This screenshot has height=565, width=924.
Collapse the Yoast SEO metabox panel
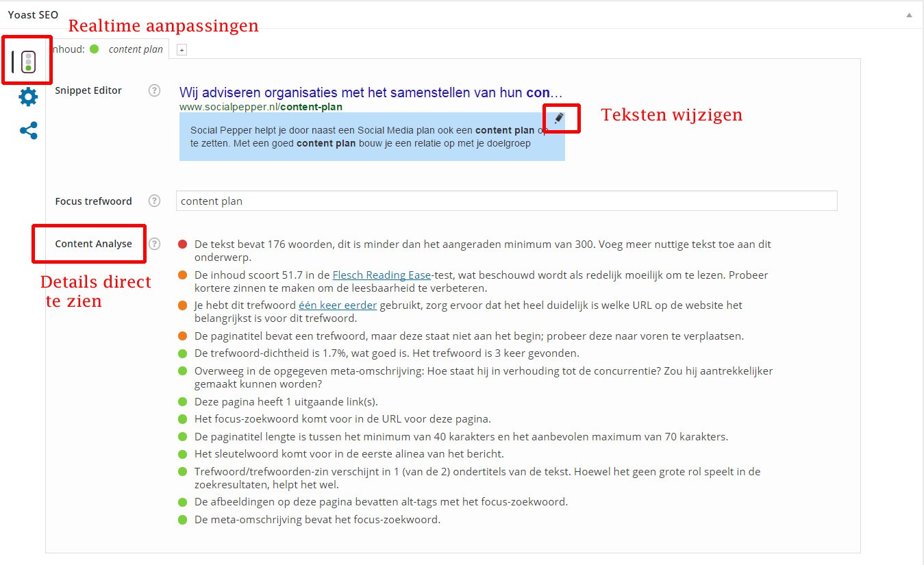(x=909, y=14)
